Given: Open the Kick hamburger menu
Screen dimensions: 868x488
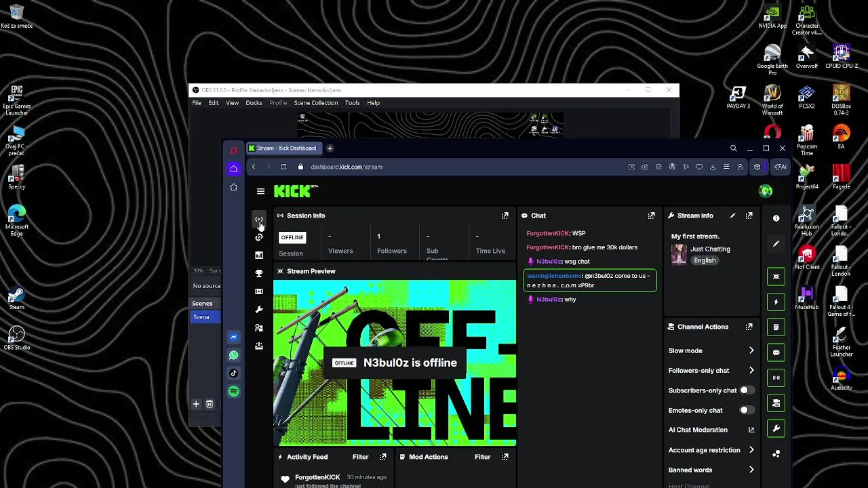Looking at the screenshot, I should pos(260,192).
